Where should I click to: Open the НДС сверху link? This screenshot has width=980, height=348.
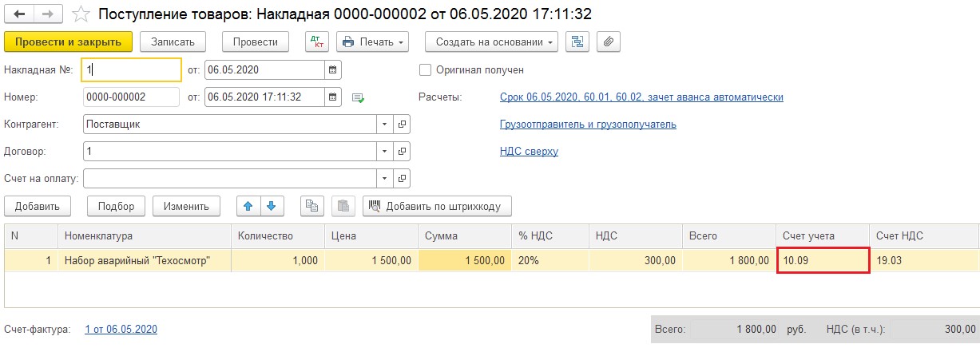point(528,151)
